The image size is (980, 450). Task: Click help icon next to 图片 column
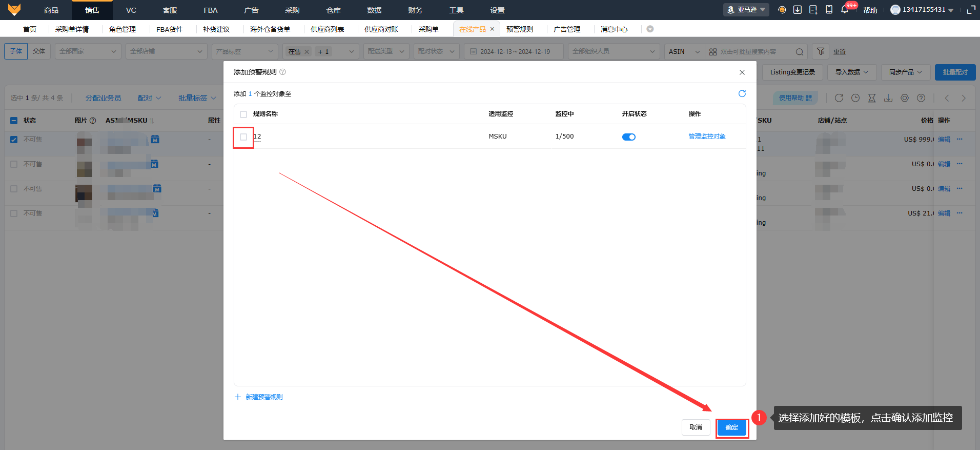[93, 121]
